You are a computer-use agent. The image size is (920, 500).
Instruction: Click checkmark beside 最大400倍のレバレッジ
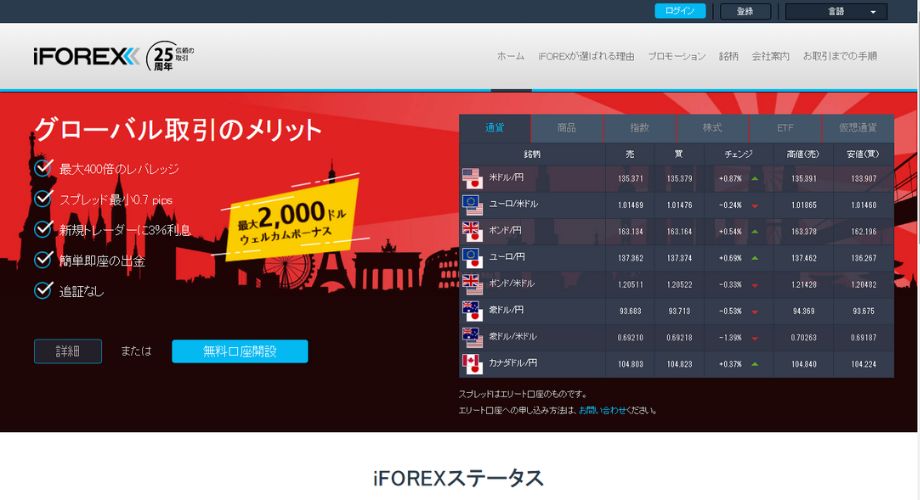pos(43,168)
